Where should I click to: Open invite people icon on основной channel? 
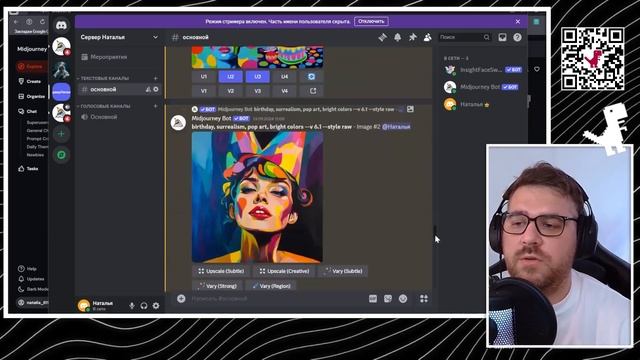pyautogui.click(x=148, y=89)
